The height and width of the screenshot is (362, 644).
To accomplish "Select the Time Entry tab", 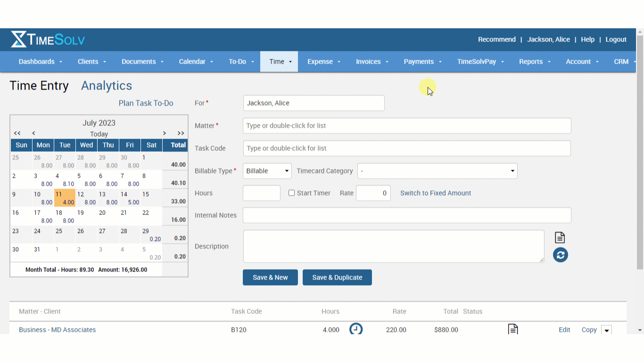I will tap(39, 86).
